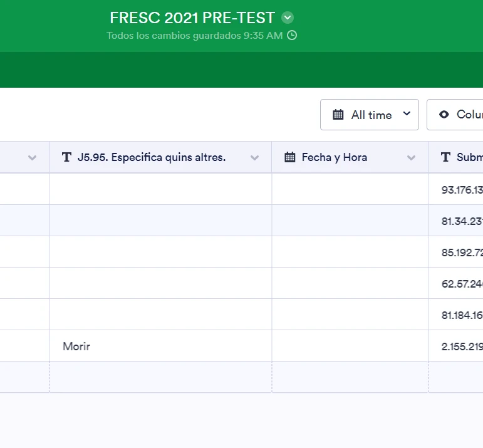Click the Todos los cambios guardados status
The width and height of the screenshot is (483, 448).
(x=194, y=36)
